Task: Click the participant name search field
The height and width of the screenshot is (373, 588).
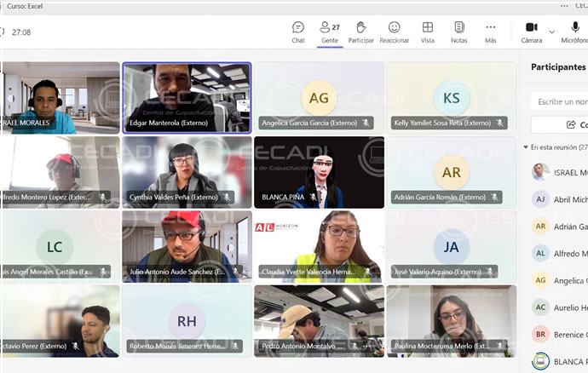Action: point(560,101)
